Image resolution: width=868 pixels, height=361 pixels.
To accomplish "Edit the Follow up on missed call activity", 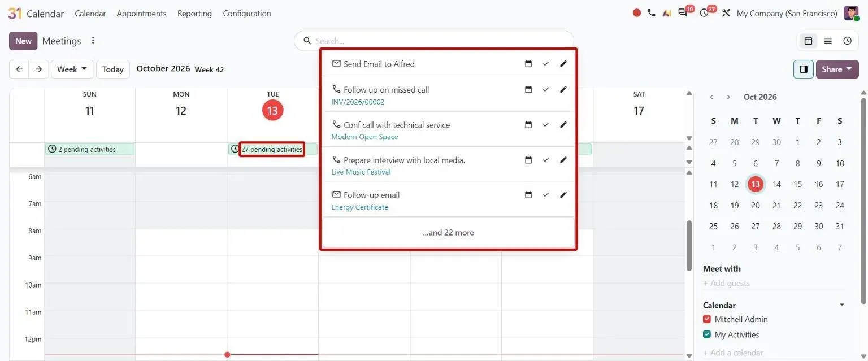I will pos(563,90).
